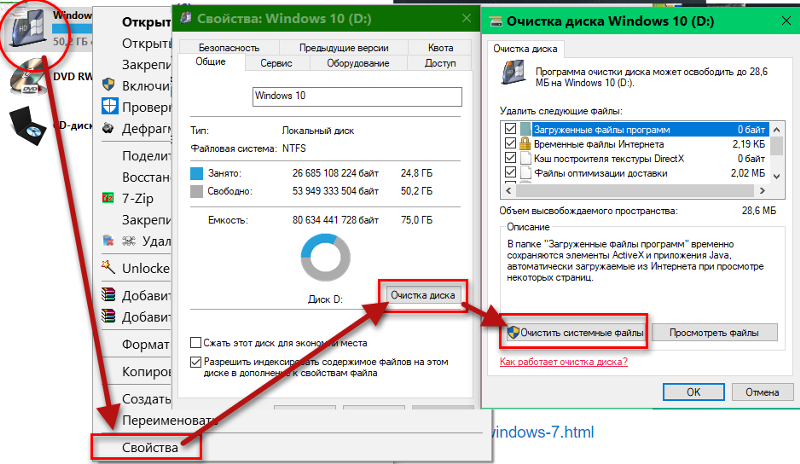Image resolution: width=800 pixels, height=464 pixels.
Task: Click the drive icon in Properties title bar
Action: (186, 18)
